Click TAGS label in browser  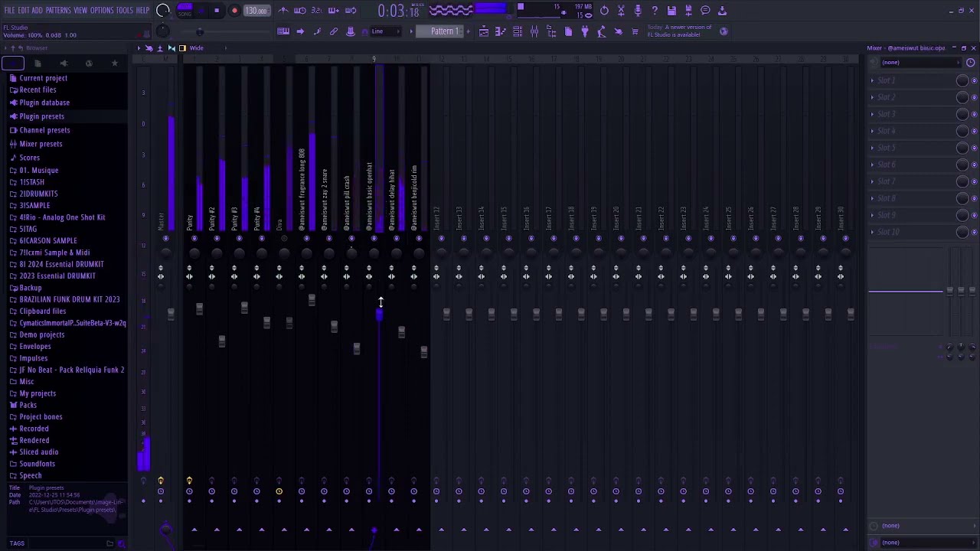click(17, 543)
